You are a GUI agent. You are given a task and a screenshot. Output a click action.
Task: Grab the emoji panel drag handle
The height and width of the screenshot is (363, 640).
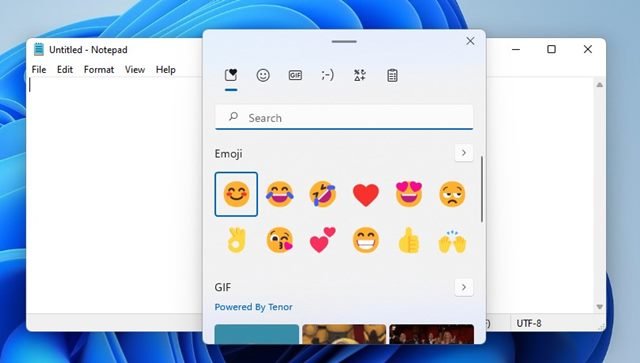(x=344, y=41)
